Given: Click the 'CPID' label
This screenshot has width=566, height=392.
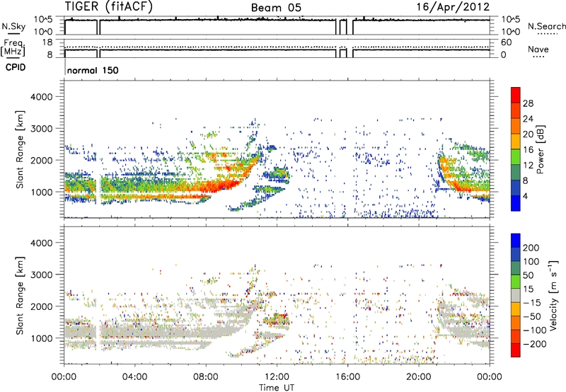Looking at the screenshot, I should click(x=15, y=67).
